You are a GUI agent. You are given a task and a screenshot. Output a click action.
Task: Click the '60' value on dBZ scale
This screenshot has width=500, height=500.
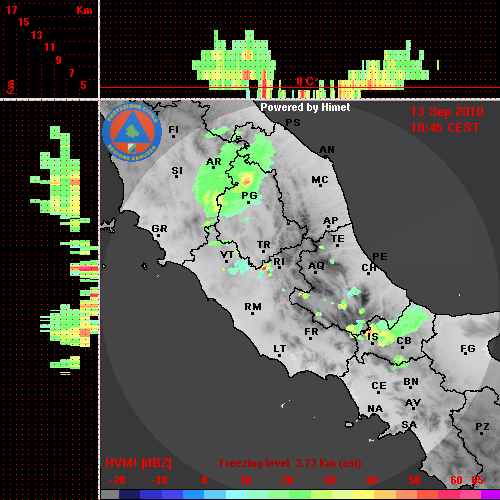pyautogui.click(x=456, y=480)
